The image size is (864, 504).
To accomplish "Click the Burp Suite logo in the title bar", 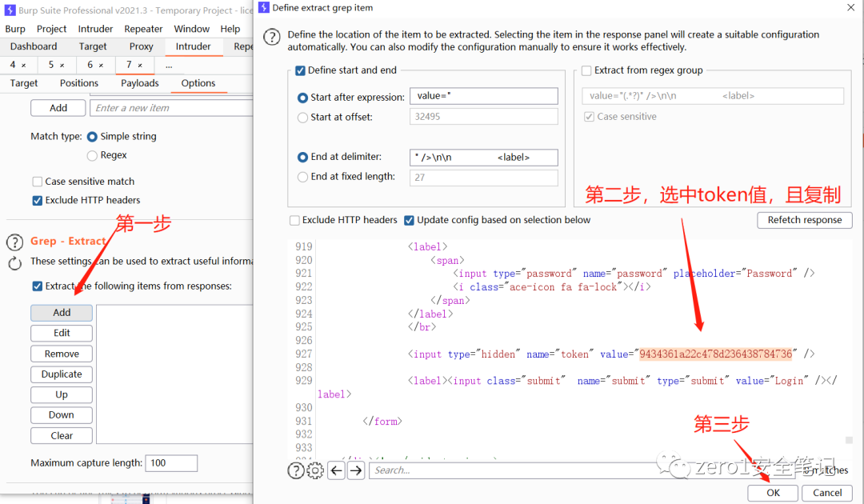I will click(10, 10).
